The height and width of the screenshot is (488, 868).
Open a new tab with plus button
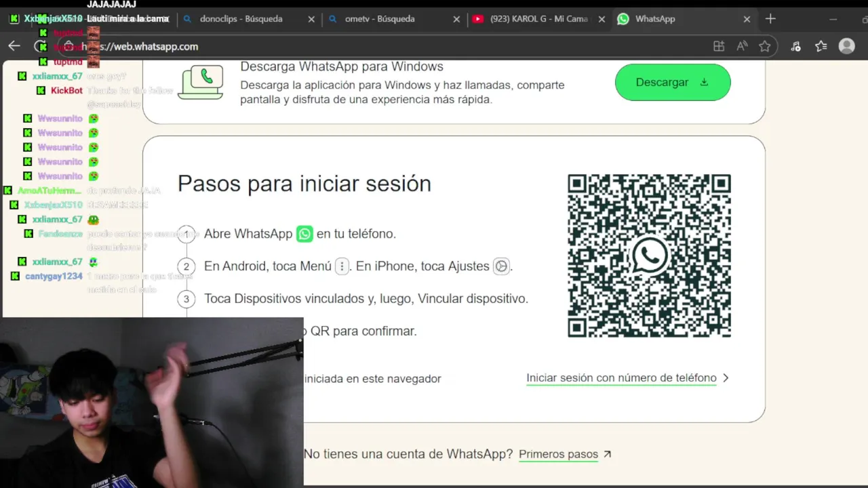pyautogui.click(x=770, y=19)
